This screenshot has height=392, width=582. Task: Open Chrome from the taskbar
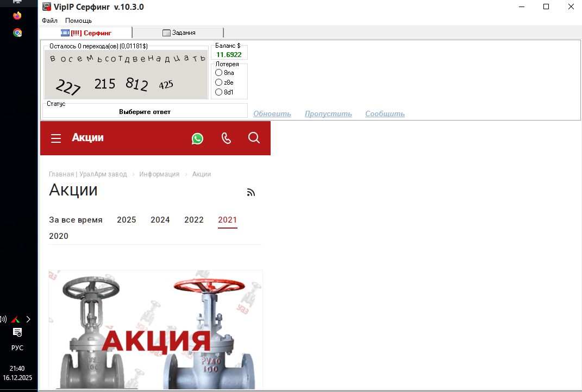(17, 33)
